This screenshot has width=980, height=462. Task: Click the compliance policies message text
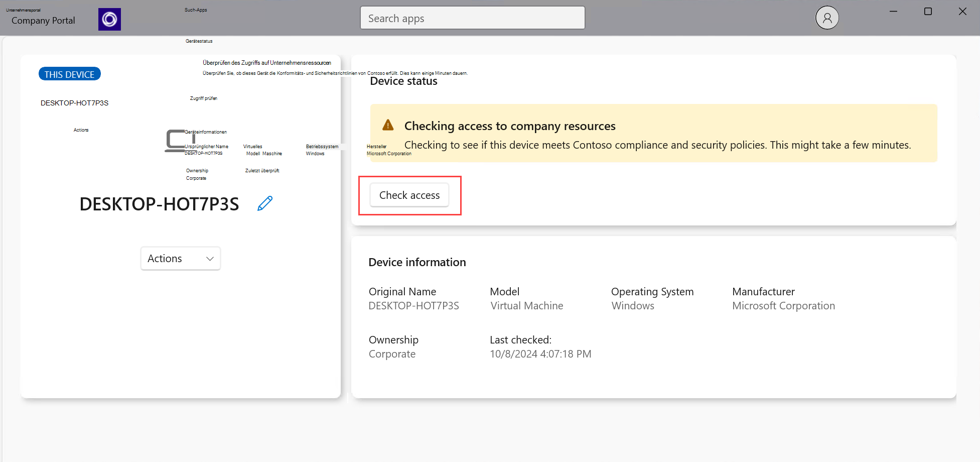[x=657, y=145]
